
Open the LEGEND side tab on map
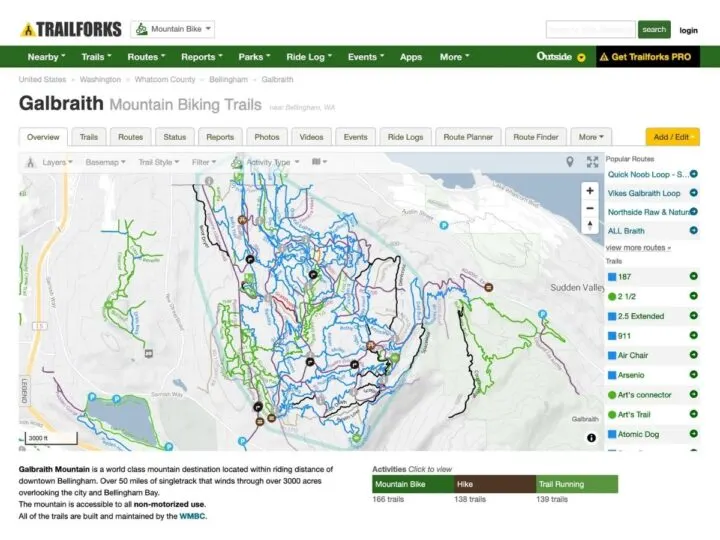(x=24, y=392)
